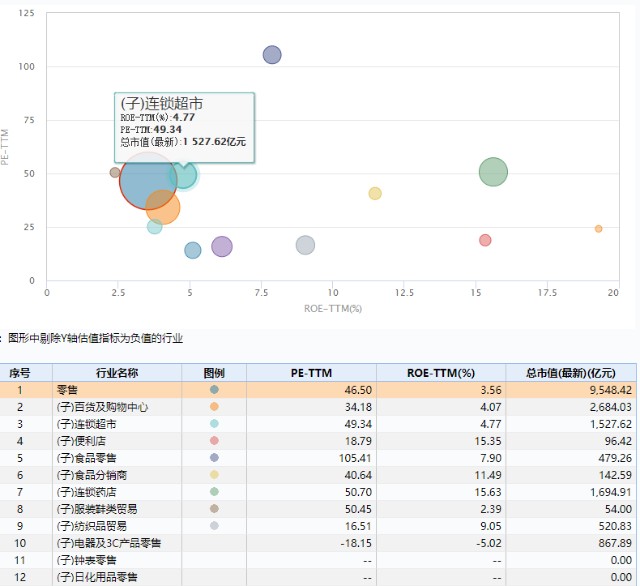Select the tiny orange bubble near ROE 20
640x586 pixels.
pyautogui.click(x=598, y=229)
